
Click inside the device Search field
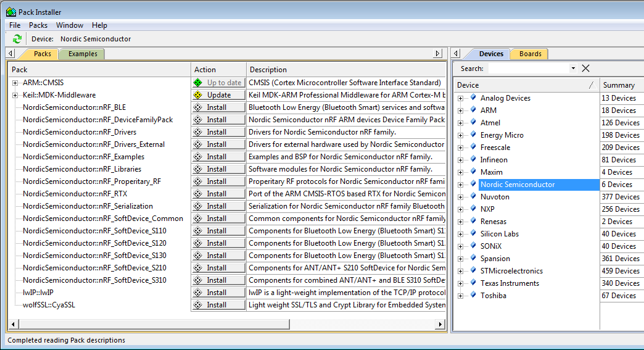point(529,68)
